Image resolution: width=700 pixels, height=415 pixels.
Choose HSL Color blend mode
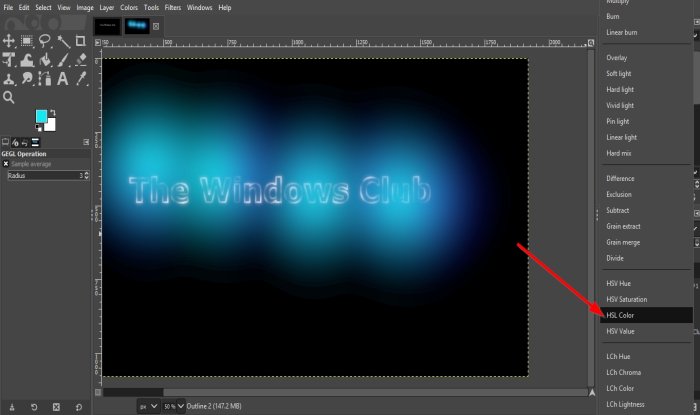(646, 315)
